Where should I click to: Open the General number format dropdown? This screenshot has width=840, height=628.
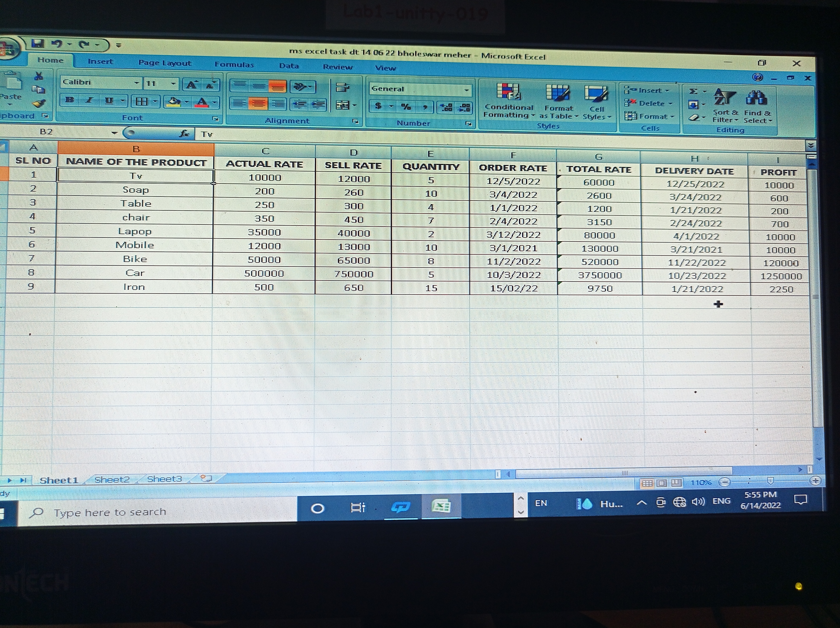pyautogui.click(x=466, y=90)
